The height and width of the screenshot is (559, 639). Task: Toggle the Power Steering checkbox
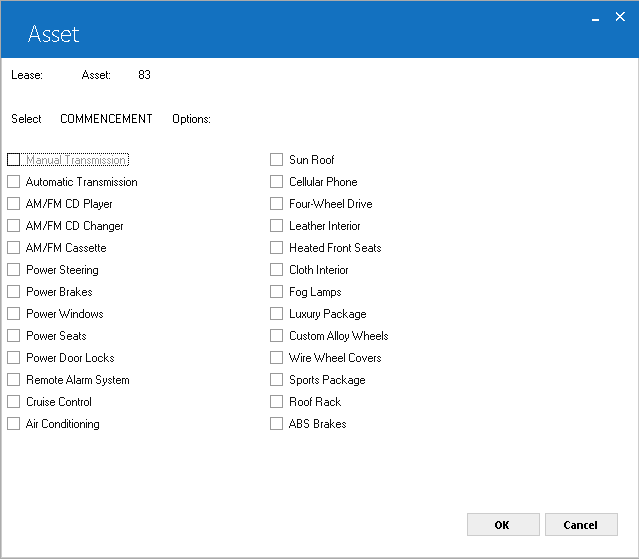[13, 270]
